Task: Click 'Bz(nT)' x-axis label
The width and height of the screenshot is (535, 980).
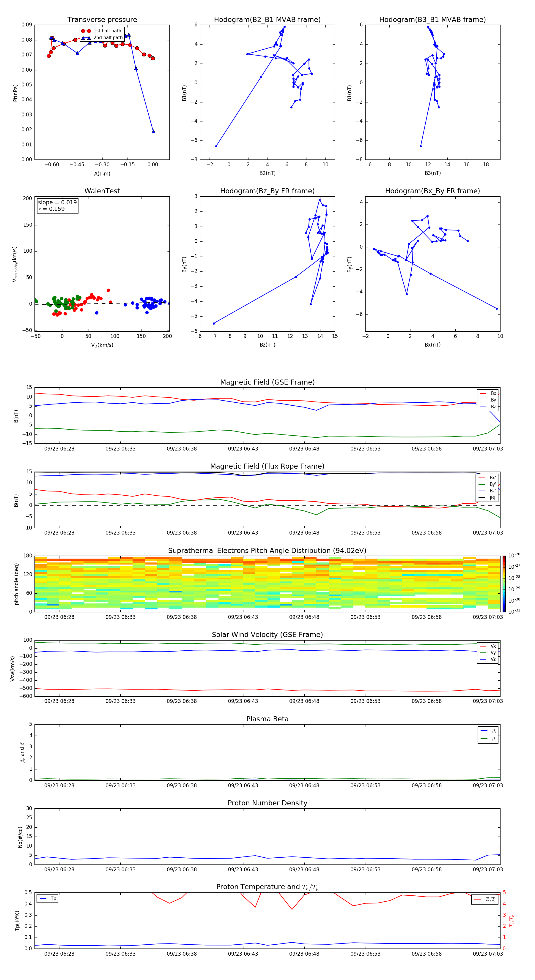Action: pos(267,345)
